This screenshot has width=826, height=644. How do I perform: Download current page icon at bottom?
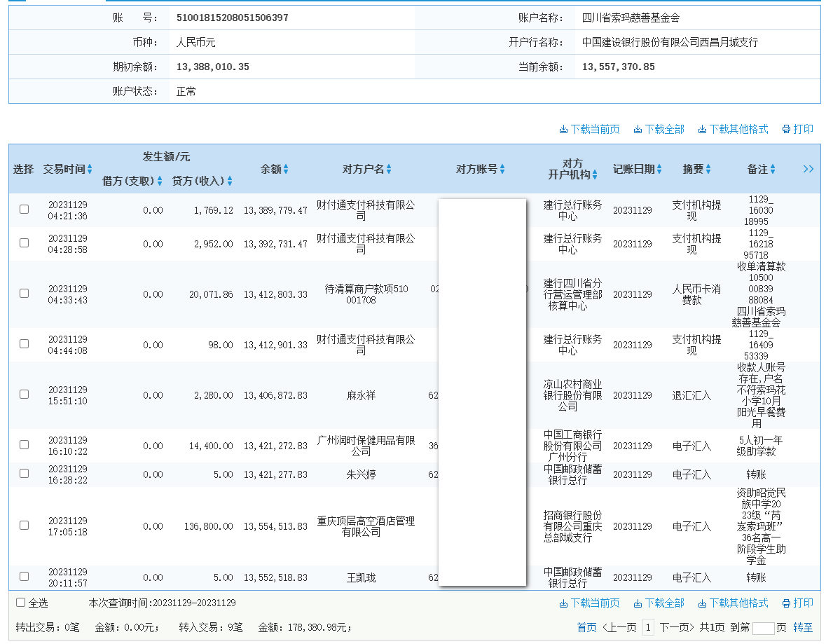click(563, 603)
